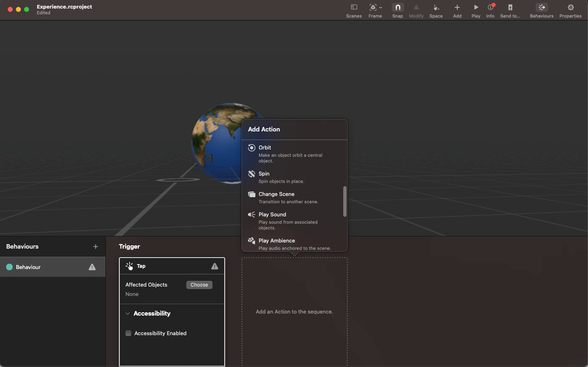Click the Experience.rcproject window title
This screenshot has height=367, width=588.
pyautogui.click(x=64, y=7)
